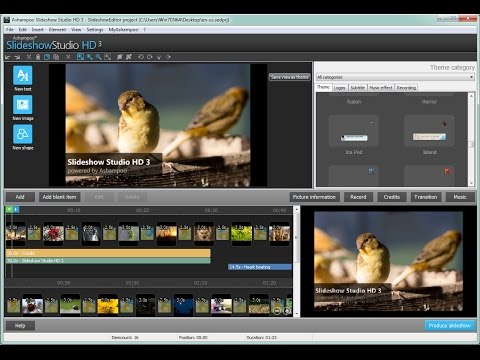480x360 pixels.
Task: Select the sunset slide thumbnail
Action: pyautogui.click(x=166, y=233)
